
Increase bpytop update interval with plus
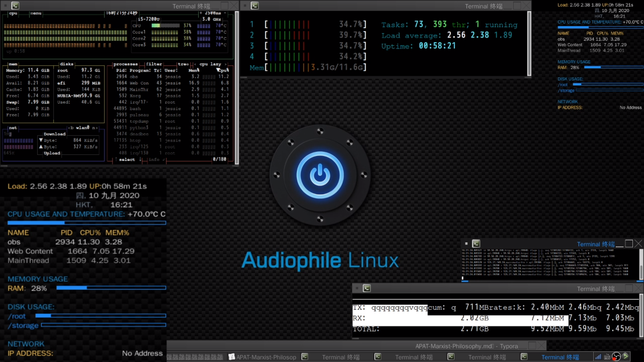coord(201,13)
